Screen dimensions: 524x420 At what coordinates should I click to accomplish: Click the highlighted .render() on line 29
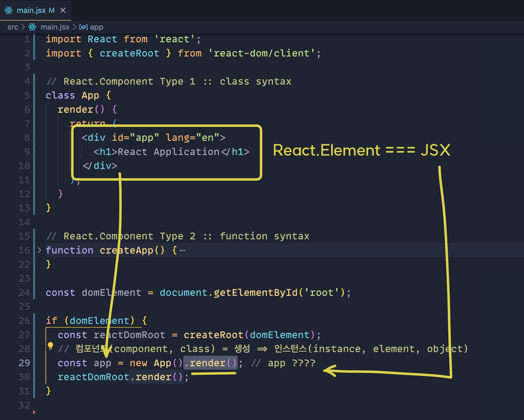(210, 363)
